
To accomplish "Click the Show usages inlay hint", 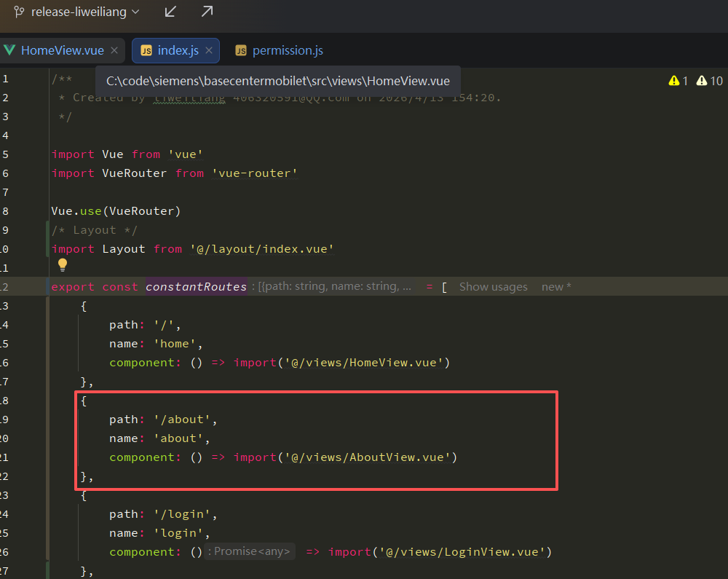I will click(x=493, y=286).
